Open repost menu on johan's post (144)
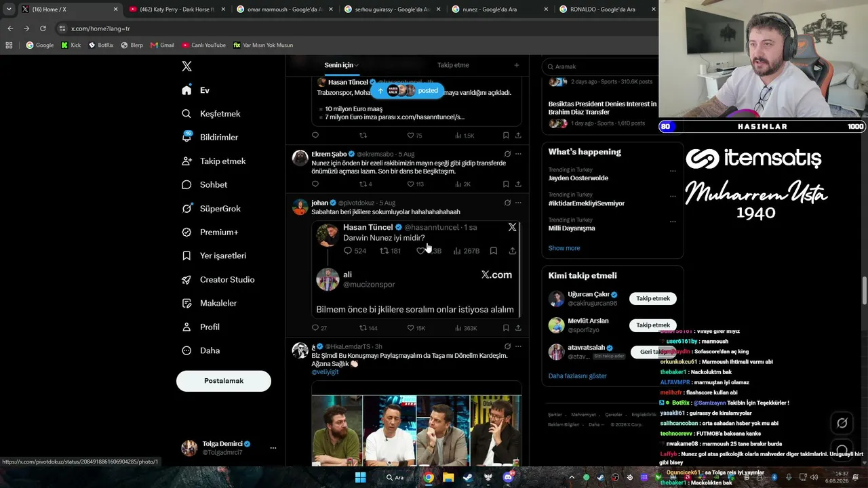 click(x=368, y=328)
